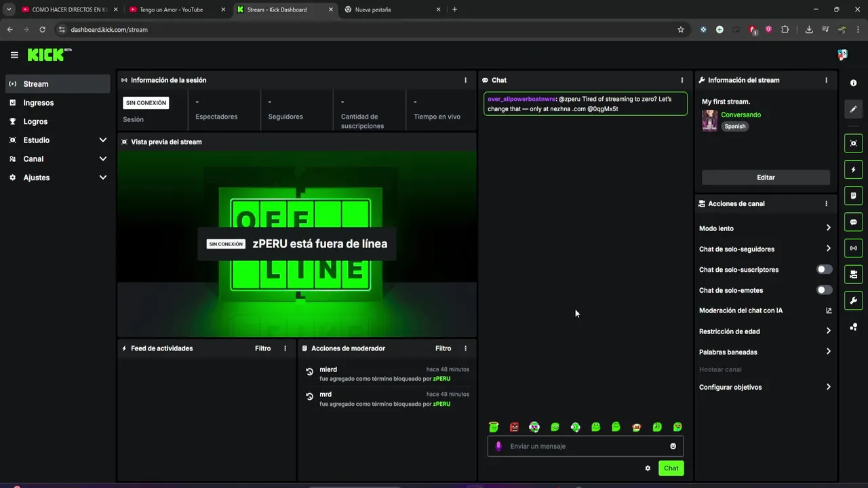This screenshot has width=868, height=488.
Task: Click the lightning activity icon in right rail
Action: pyautogui.click(x=853, y=169)
